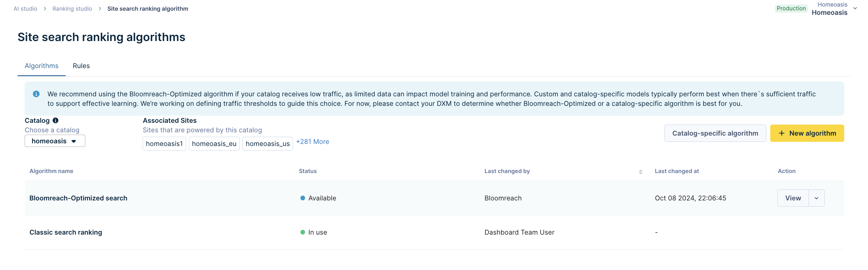Image resolution: width=868 pixels, height=270 pixels.
Task: Switch to the Algorithms tab
Action: tap(41, 66)
